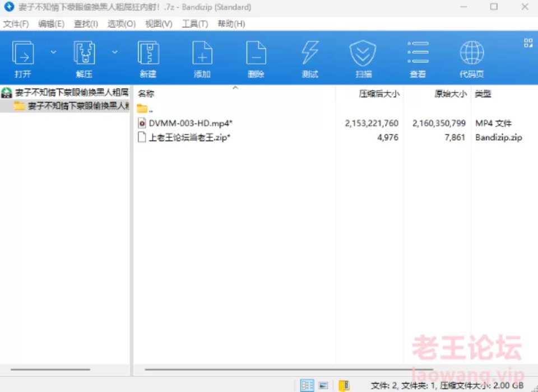The width and height of the screenshot is (538, 392).
Task: Open the 文件(F) menu
Action: click(16, 24)
